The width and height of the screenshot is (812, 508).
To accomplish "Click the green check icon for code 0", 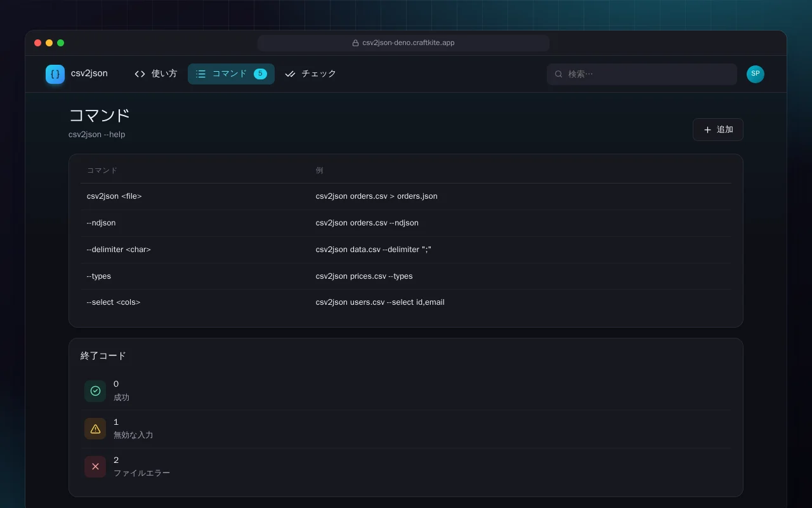I will pos(95,391).
